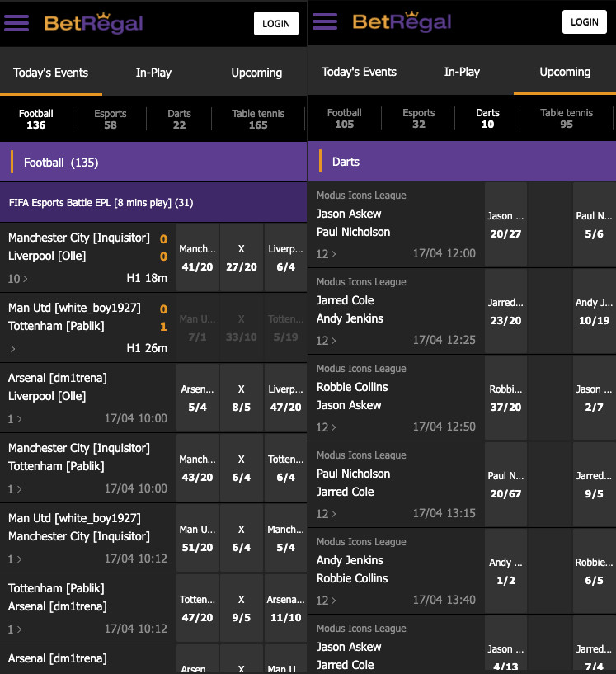Open hamburger menu in left screen
The height and width of the screenshot is (674, 616).
pyautogui.click(x=16, y=23)
